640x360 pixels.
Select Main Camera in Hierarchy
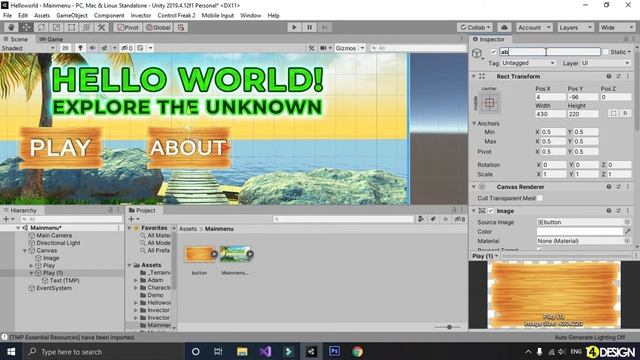coord(54,236)
